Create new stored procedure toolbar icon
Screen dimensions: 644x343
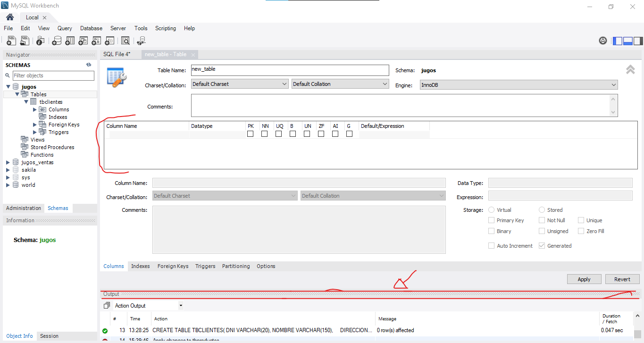tap(97, 41)
